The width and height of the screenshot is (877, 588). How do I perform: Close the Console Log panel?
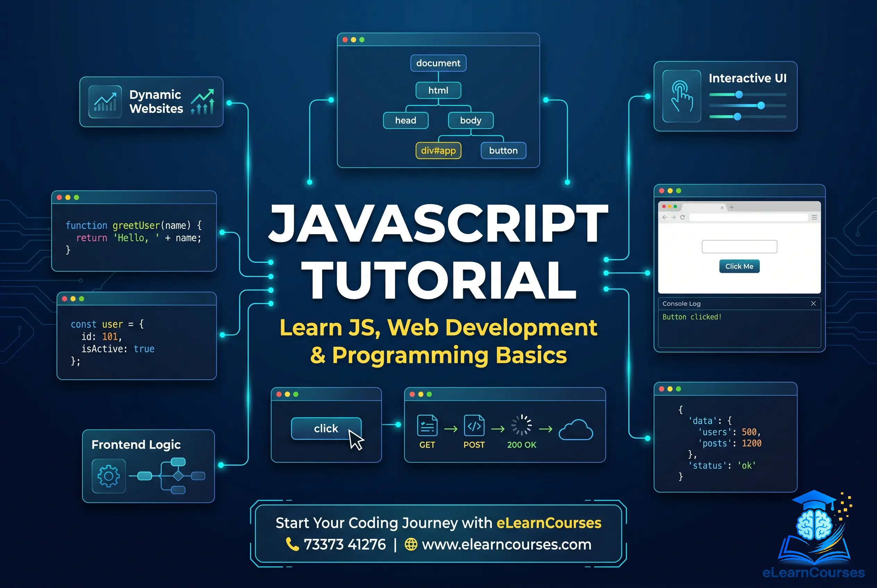(813, 303)
